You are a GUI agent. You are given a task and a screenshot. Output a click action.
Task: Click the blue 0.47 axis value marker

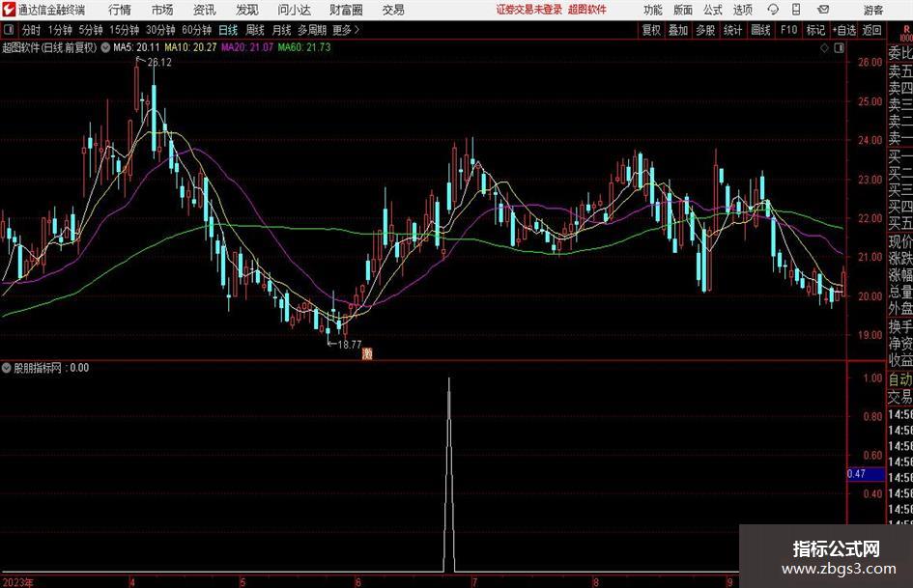866,474
